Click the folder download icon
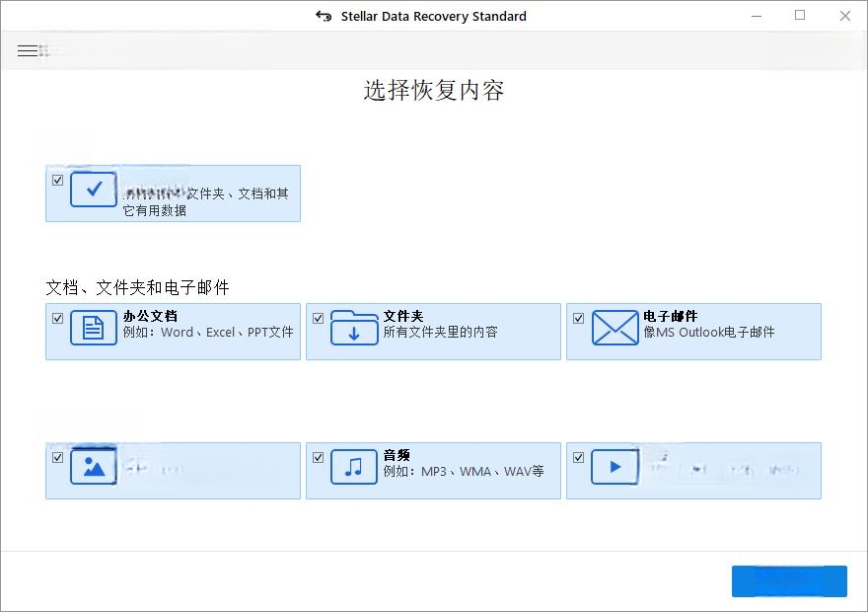 click(x=354, y=328)
